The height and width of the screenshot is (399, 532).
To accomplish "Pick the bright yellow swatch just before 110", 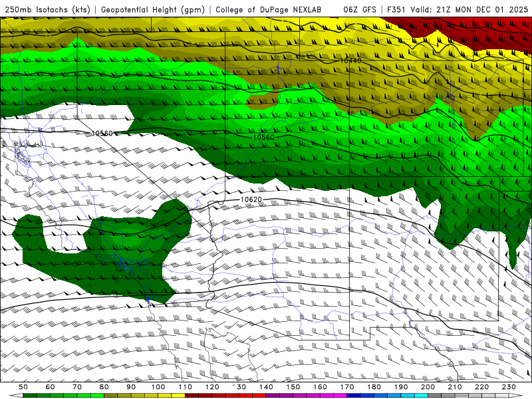I will click(178, 396).
